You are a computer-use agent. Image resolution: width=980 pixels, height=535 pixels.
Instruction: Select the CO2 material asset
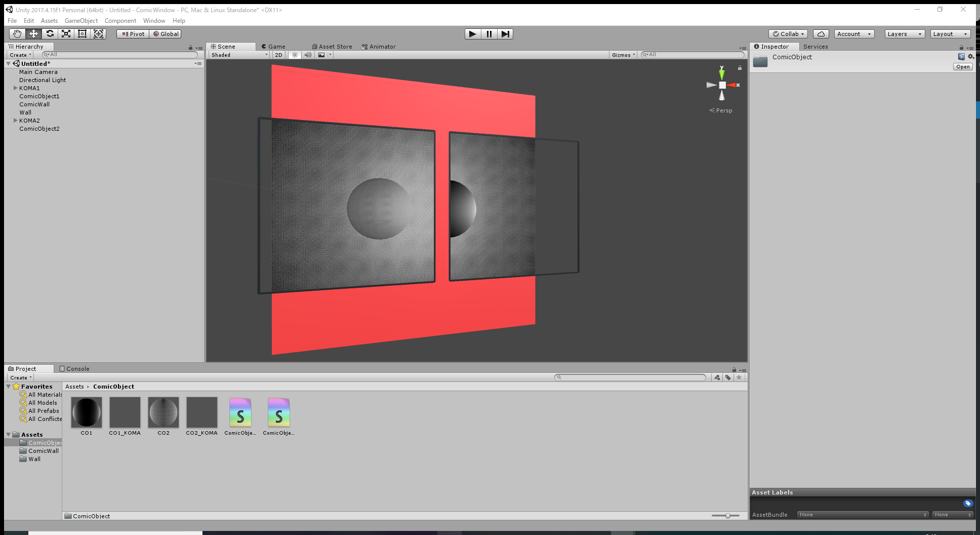(x=164, y=416)
